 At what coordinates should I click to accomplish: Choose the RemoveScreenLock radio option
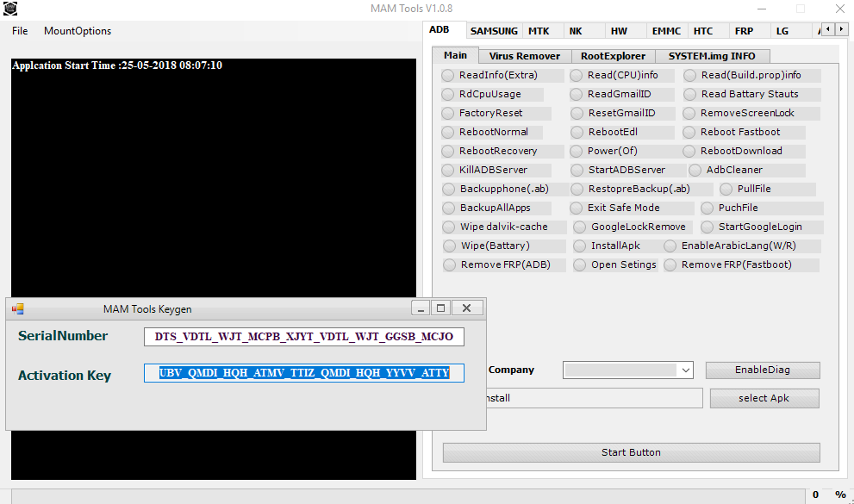click(x=689, y=113)
